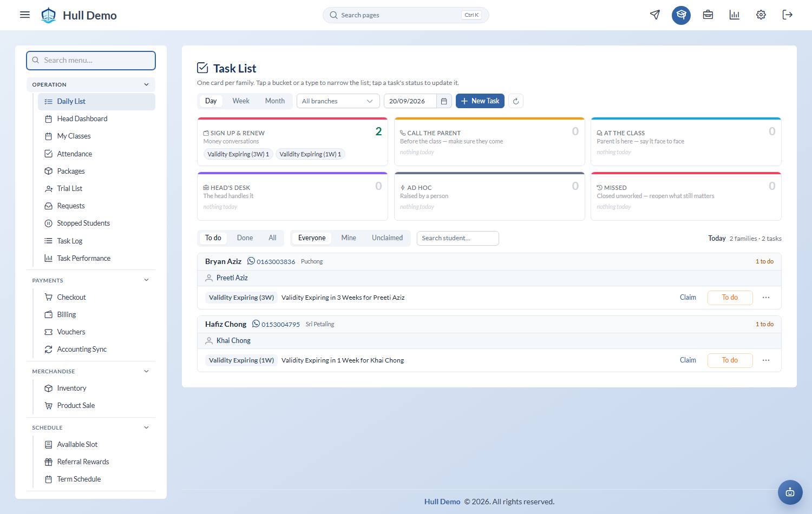Show All status tasks
This screenshot has width=812, height=514.
pos(272,238)
